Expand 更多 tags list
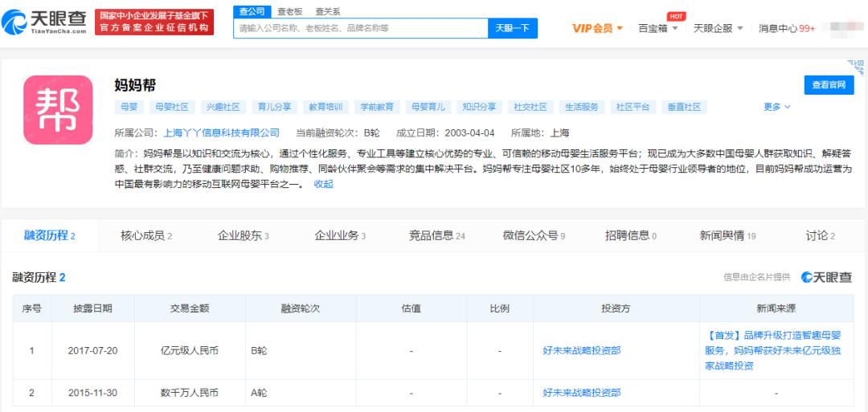Screen dimensions: 868x412 coord(776,107)
